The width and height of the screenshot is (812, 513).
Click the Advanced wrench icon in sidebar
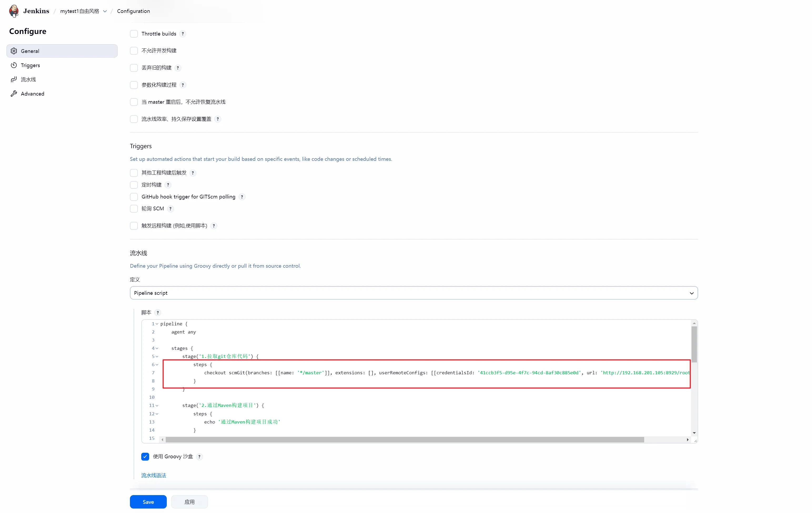(x=14, y=93)
